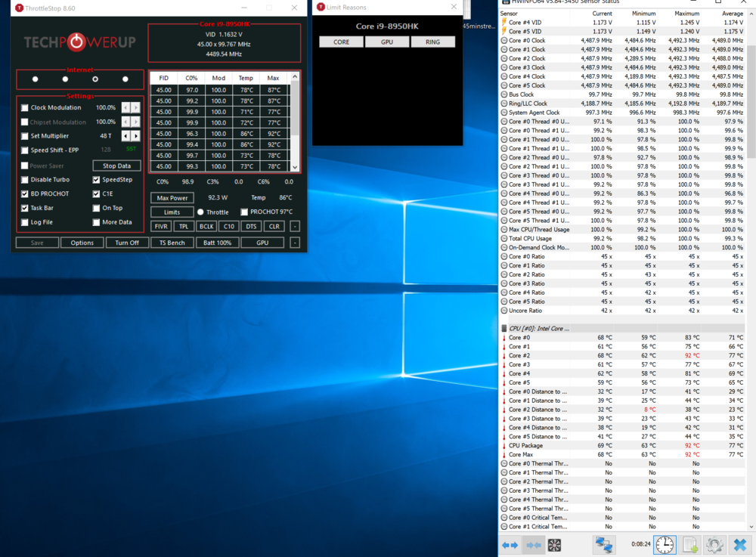Screen dimensions: 756x557
Task: Click the minus button next to CLR
Action: pos(295,226)
